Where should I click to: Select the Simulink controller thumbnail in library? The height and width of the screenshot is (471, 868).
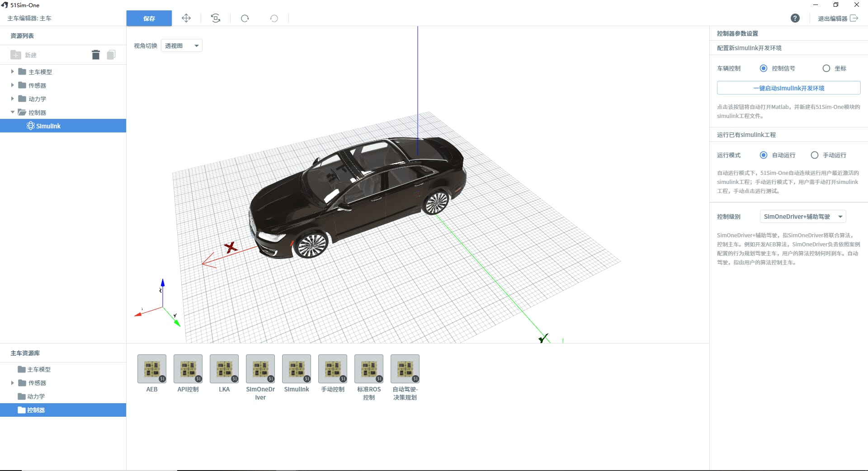[297, 369]
